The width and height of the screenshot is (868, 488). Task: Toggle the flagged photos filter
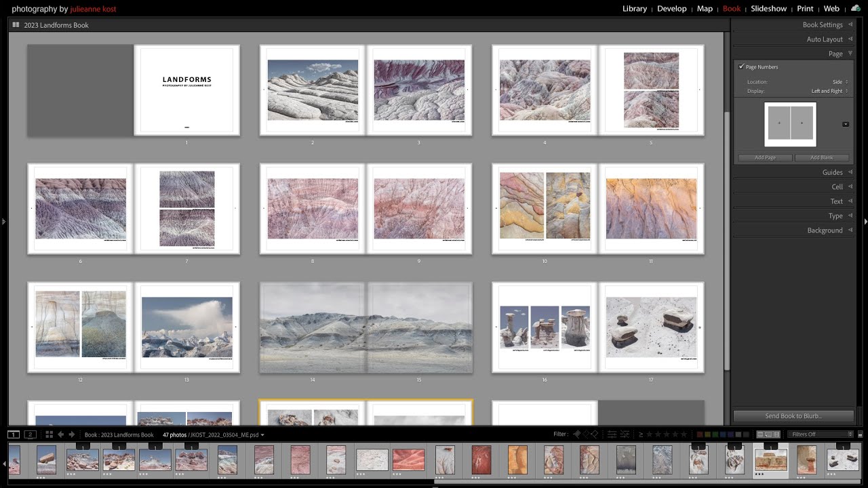click(577, 434)
